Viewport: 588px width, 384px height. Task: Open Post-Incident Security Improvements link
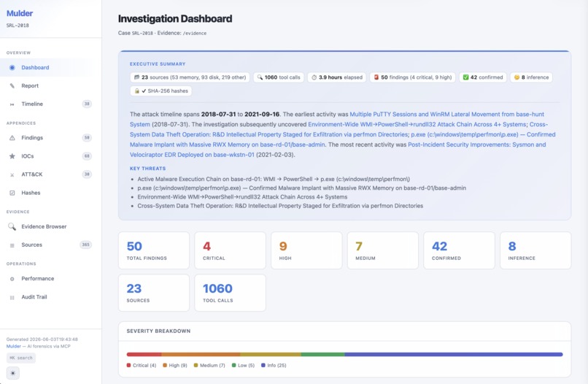[476, 145]
